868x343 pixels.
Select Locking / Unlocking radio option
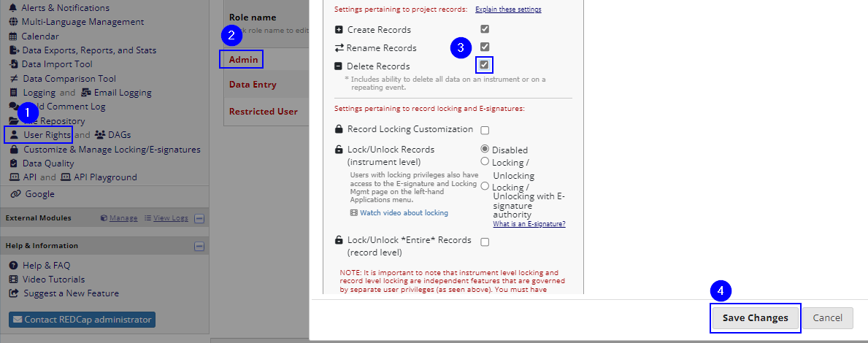tap(485, 161)
